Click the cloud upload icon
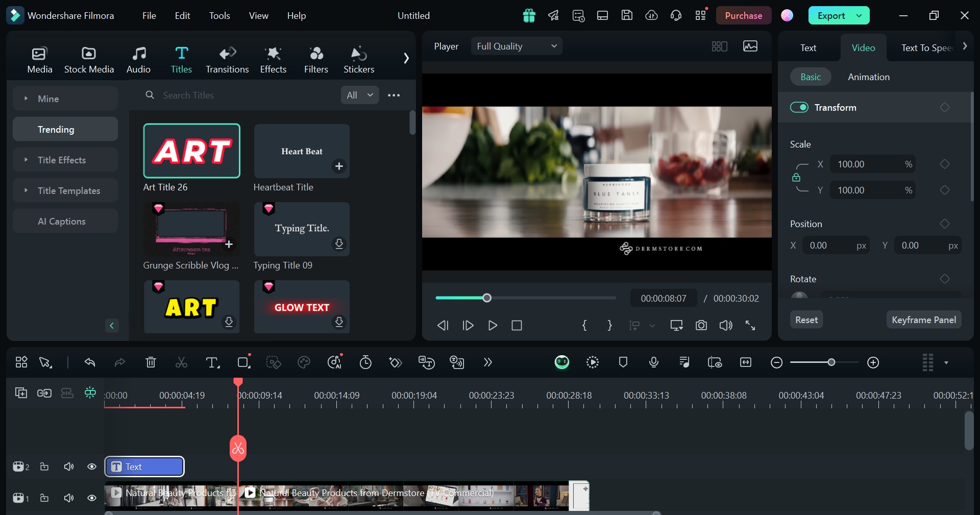The image size is (980, 515). (x=651, y=15)
